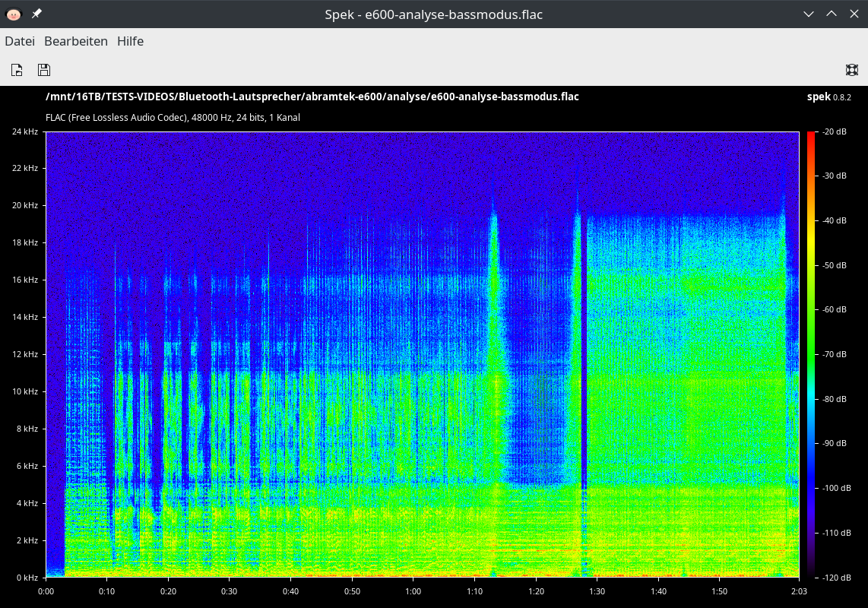Open the Help lifebuoy icon in the toolbar
This screenshot has width=868, height=608.
tap(852, 70)
